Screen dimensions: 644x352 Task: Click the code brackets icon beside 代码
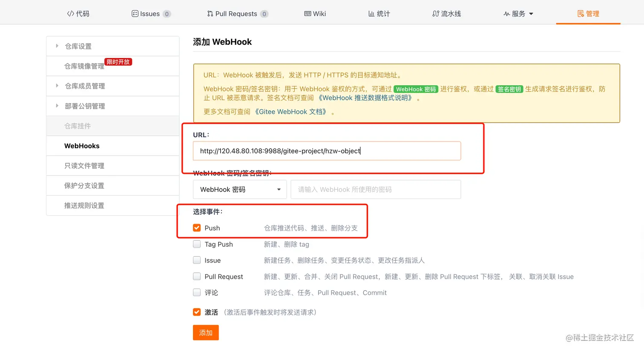coord(70,14)
